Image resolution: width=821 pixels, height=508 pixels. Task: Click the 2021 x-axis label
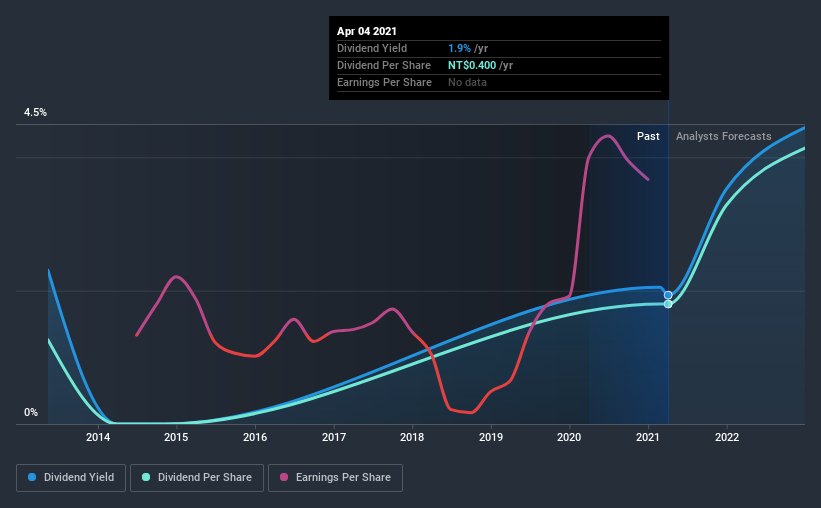point(648,437)
